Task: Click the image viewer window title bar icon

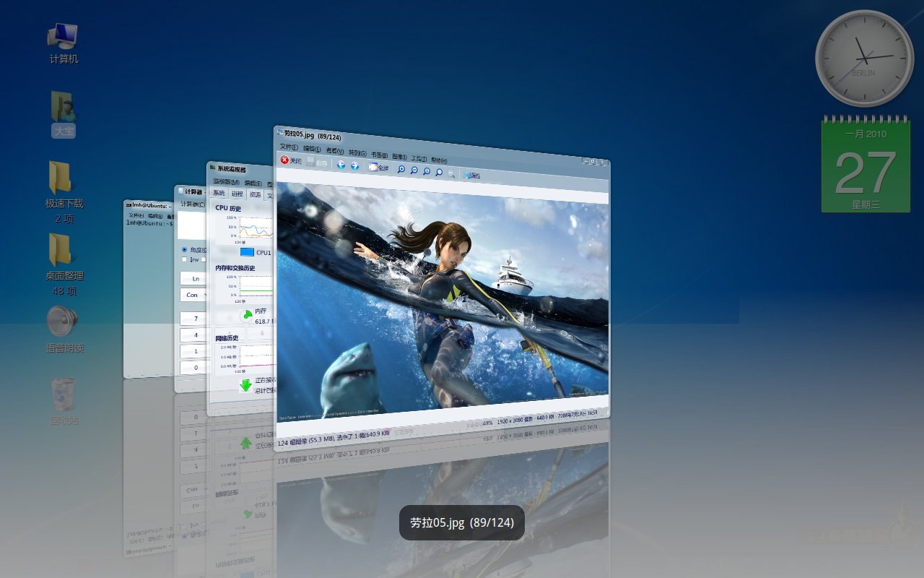Action: [x=279, y=132]
